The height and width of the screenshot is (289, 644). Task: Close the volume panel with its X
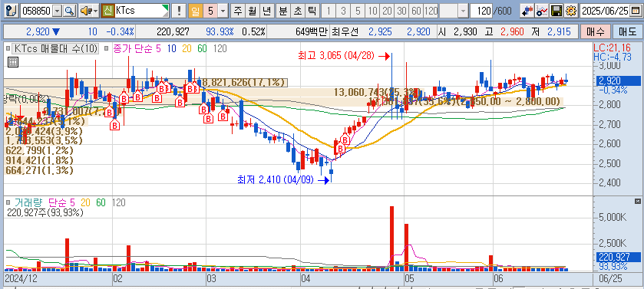637,201
